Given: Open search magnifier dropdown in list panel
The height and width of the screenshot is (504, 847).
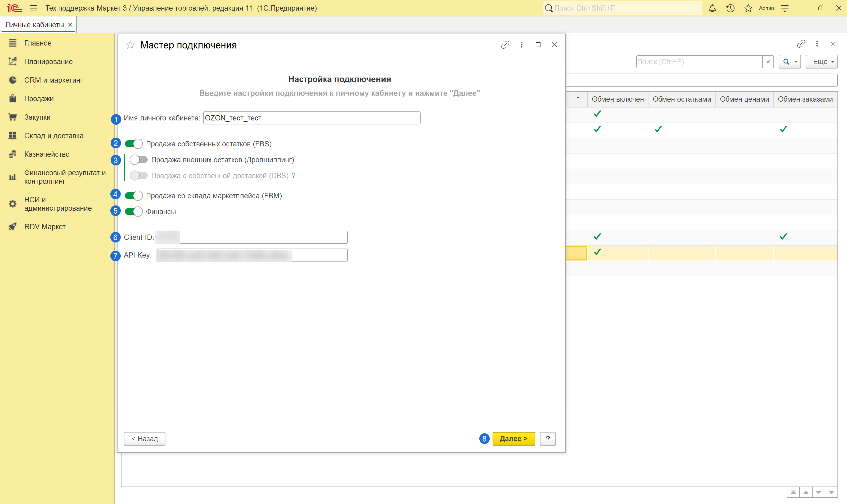Looking at the screenshot, I should [790, 62].
